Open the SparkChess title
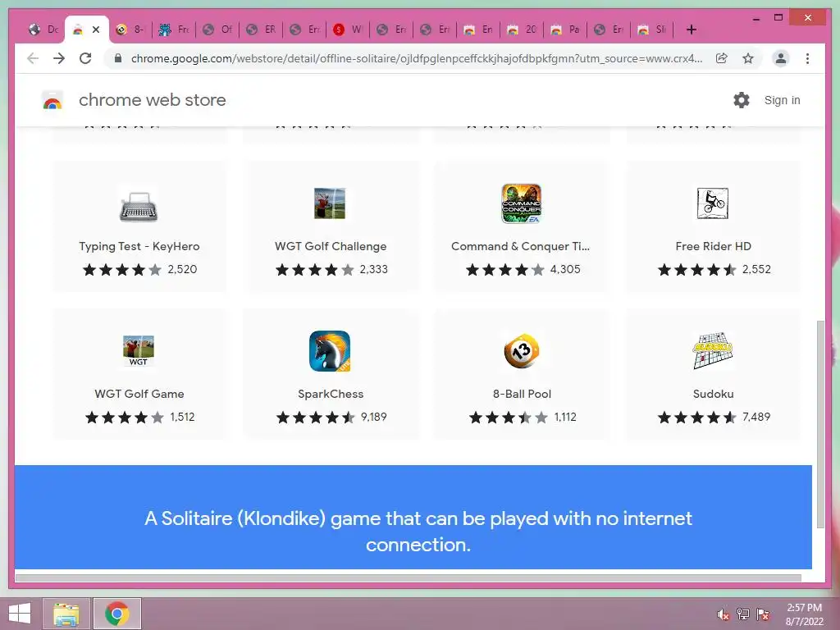 coord(331,394)
